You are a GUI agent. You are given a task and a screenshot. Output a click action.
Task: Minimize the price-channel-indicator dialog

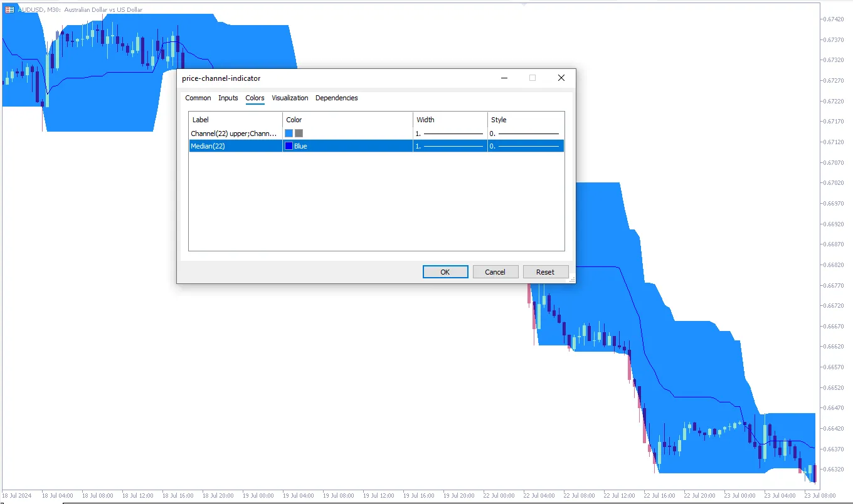505,78
